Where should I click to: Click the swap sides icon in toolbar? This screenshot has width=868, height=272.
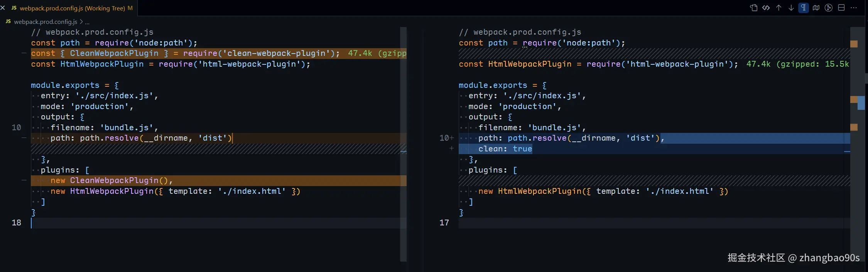coord(766,8)
